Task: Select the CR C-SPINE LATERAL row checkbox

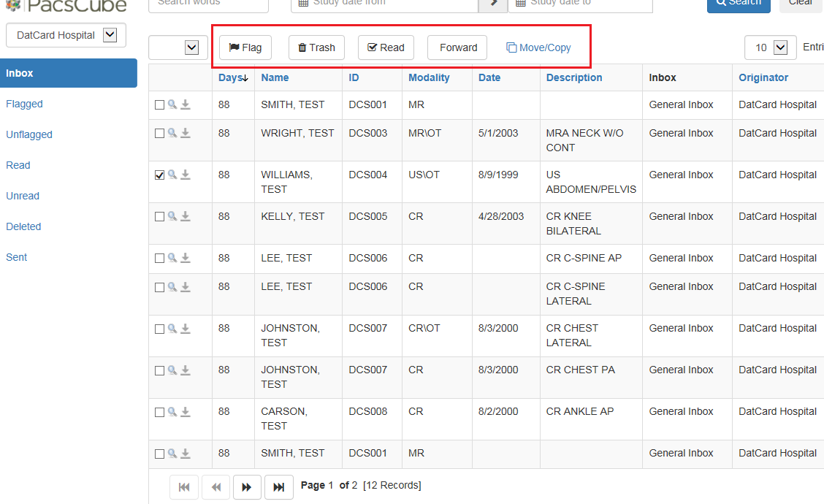Action: (x=160, y=287)
